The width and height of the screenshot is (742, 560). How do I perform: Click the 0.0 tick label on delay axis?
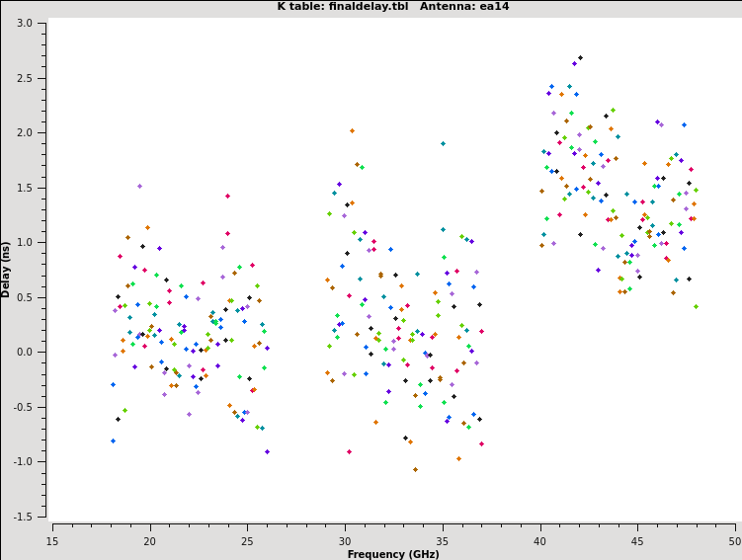pyautogui.click(x=26, y=352)
